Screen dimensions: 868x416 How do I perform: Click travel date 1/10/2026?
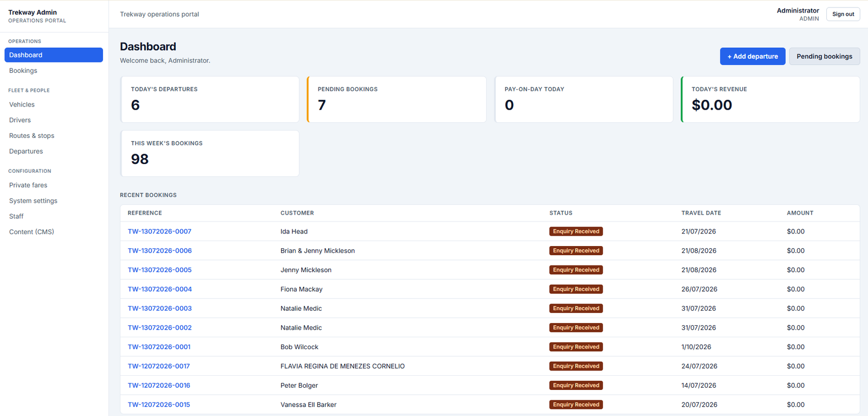[696, 347]
